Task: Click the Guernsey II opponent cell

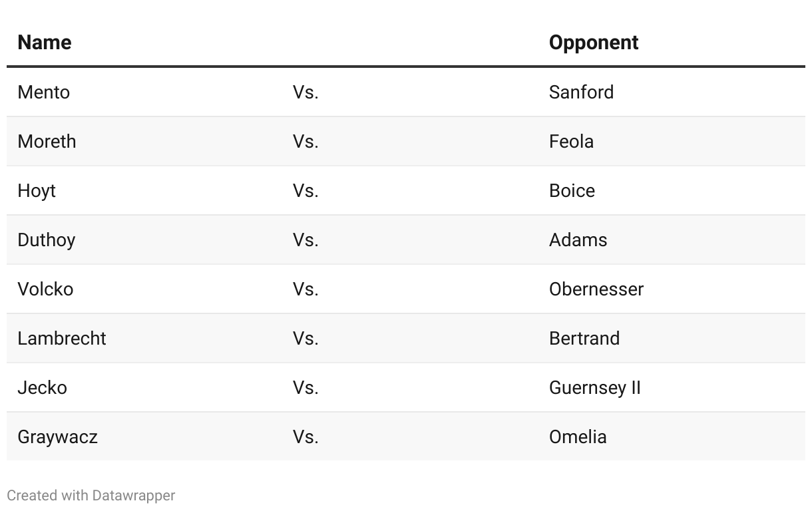Action: click(594, 387)
